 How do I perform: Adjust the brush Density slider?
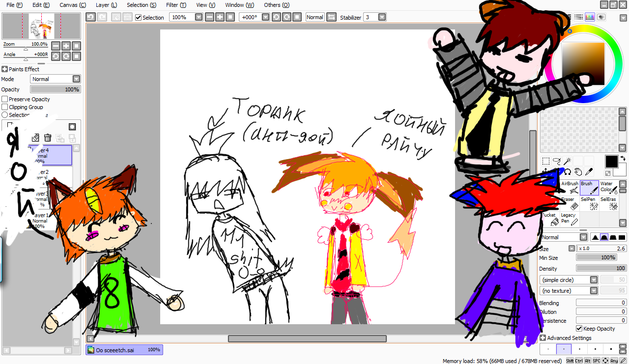coord(601,268)
